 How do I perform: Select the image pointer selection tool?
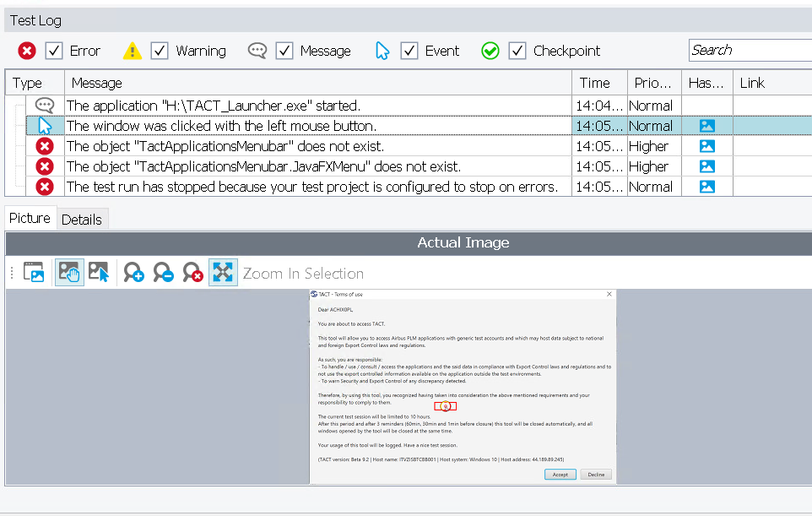tap(99, 272)
